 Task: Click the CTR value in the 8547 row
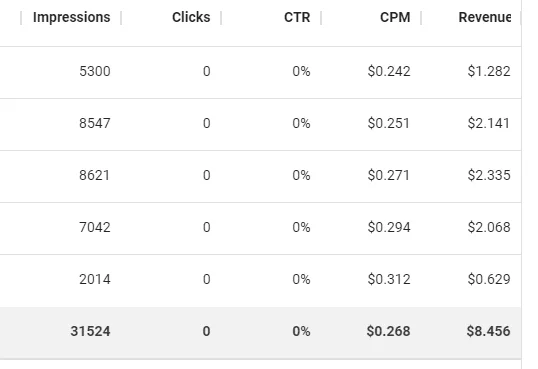(x=301, y=123)
